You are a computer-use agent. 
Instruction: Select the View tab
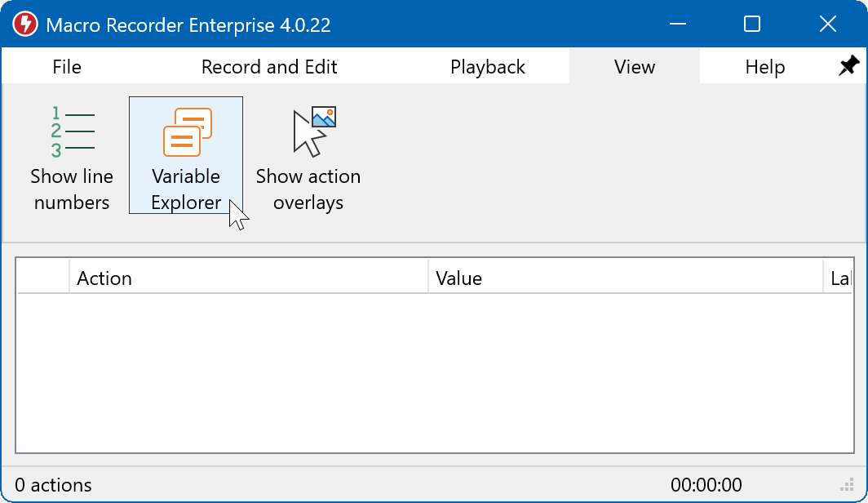pos(635,67)
